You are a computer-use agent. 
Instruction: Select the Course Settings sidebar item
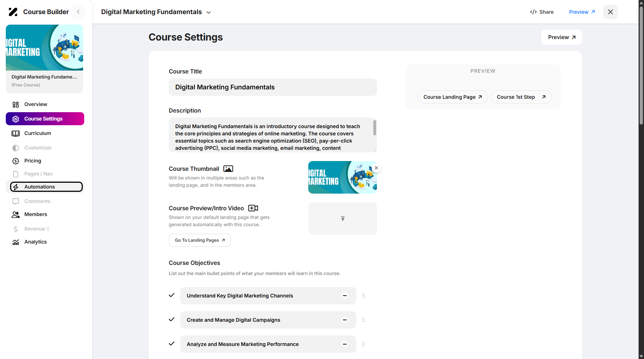click(45, 119)
